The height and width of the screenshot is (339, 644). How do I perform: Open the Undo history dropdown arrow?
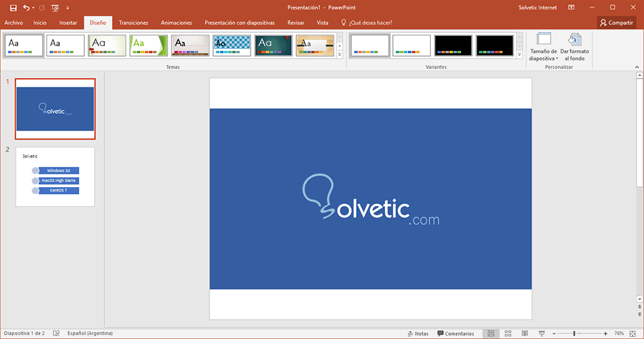pyautogui.click(x=33, y=8)
